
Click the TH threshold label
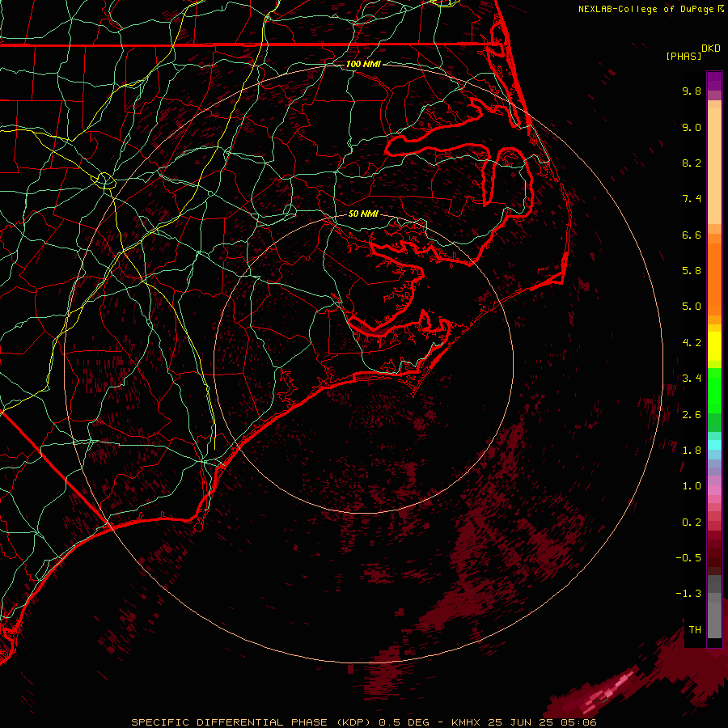[x=695, y=630]
